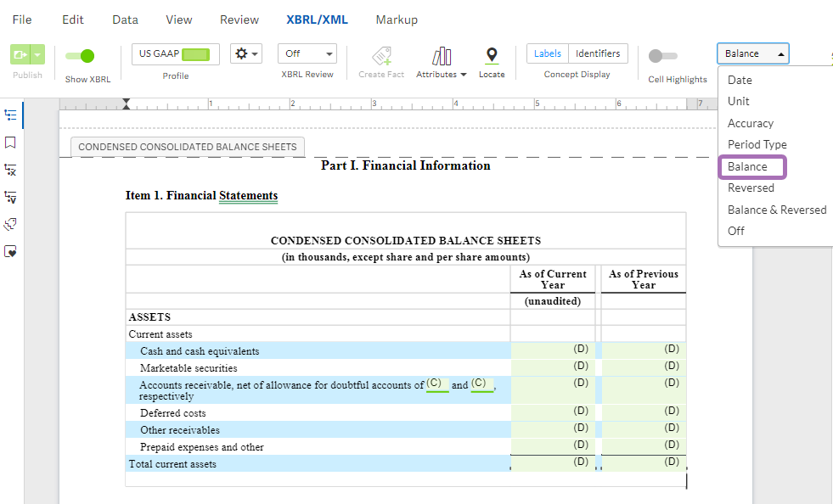Click the ruler indent marker

click(x=127, y=104)
